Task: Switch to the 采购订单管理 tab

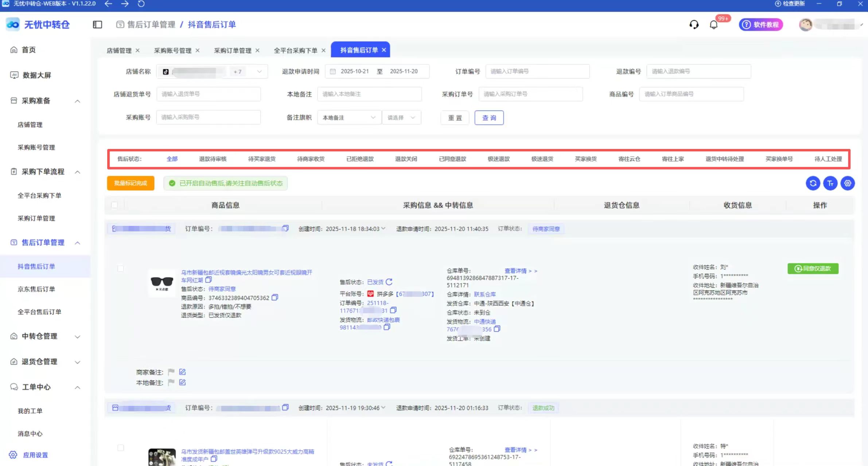Action: pos(233,50)
